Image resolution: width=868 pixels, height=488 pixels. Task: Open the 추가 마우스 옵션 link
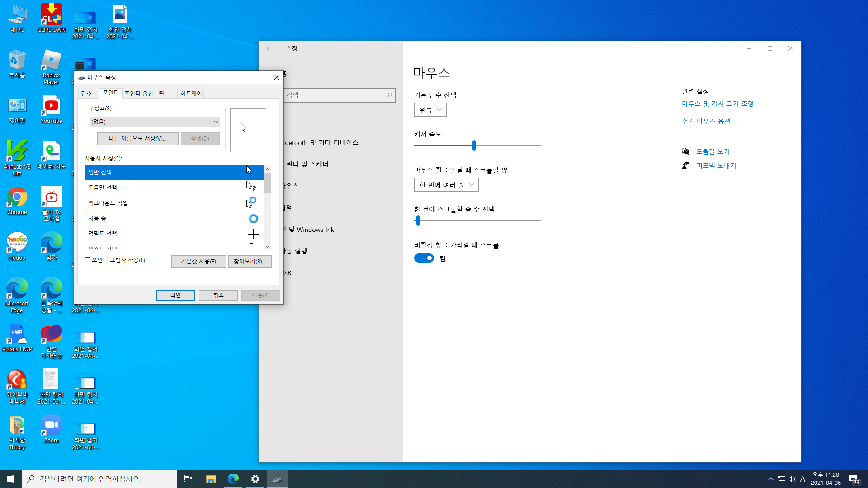[706, 121]
